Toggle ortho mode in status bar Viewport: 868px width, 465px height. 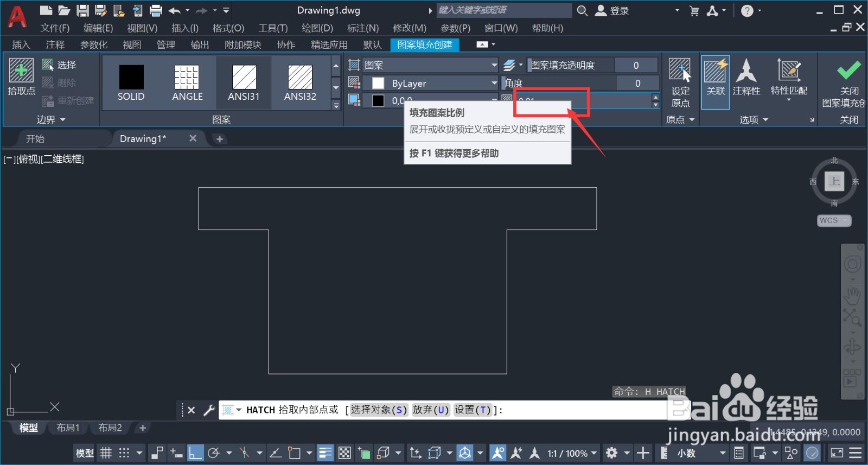195,453
